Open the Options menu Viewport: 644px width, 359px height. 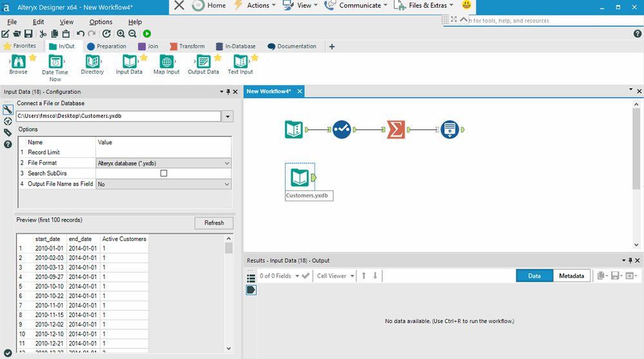tap(101, 22)
